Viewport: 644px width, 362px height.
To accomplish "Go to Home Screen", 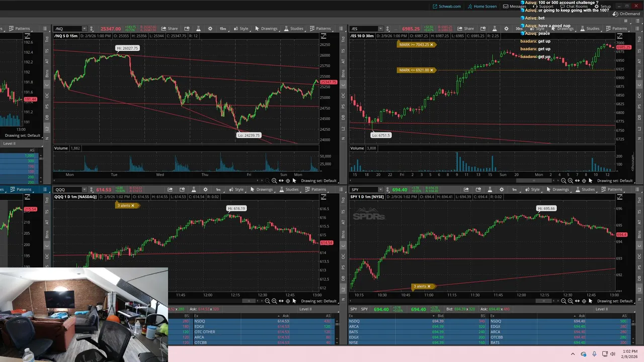I will coord(482,7).
